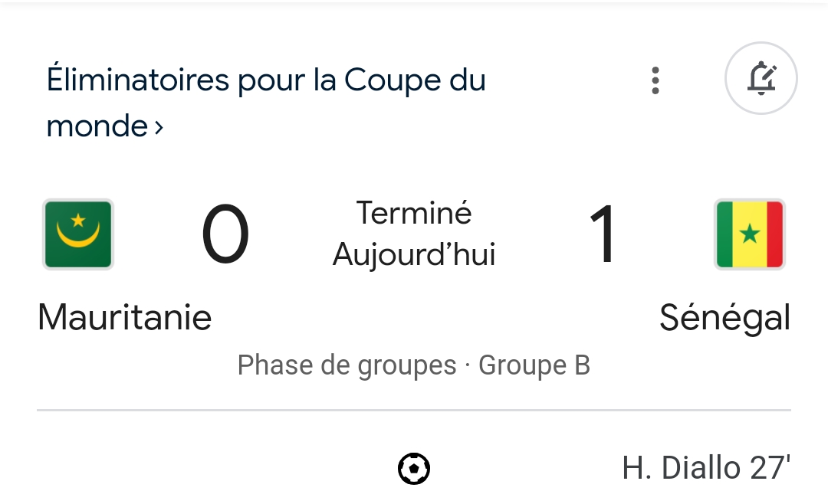The image size is (828, 504).
Task: Expand the Éliminatoires title chevron
Action: click(x=159, y=127)
